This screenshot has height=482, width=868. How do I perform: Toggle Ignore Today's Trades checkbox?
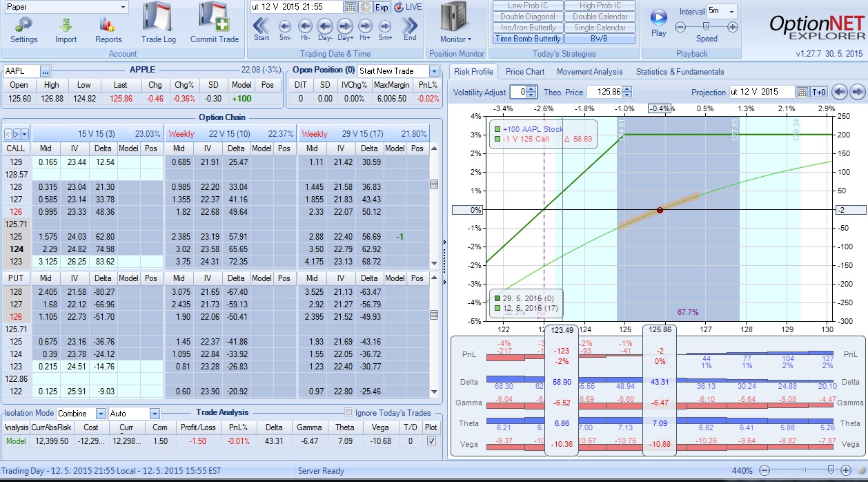[349, 413]
